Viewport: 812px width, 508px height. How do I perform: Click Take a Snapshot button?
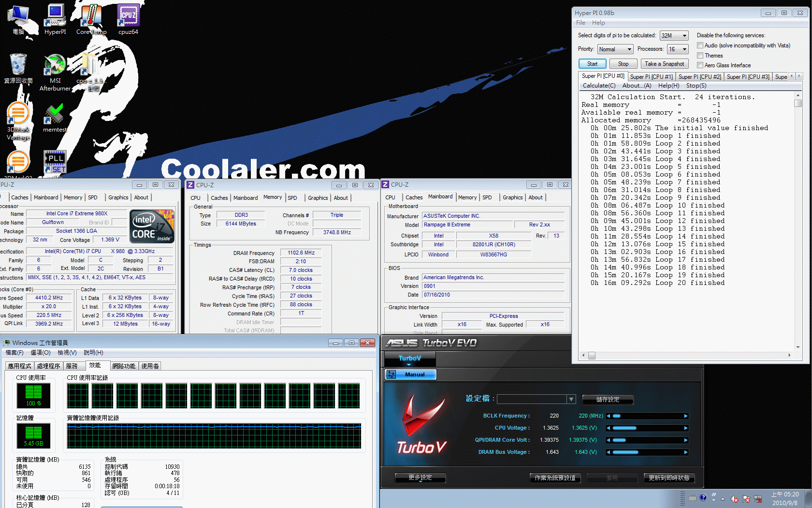click(664, 64)
